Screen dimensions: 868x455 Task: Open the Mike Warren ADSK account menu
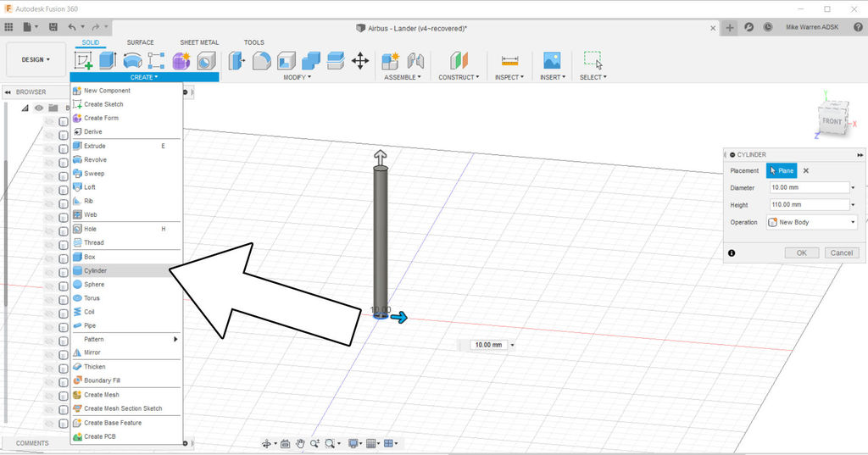pos(812,27)
